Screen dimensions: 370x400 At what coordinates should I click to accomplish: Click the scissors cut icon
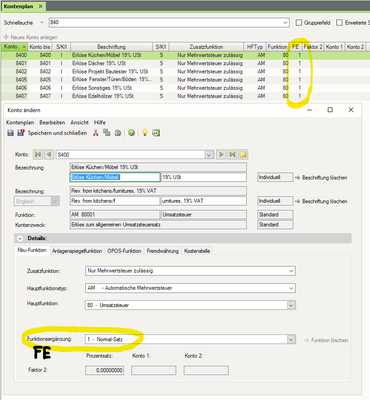point(96,133)
